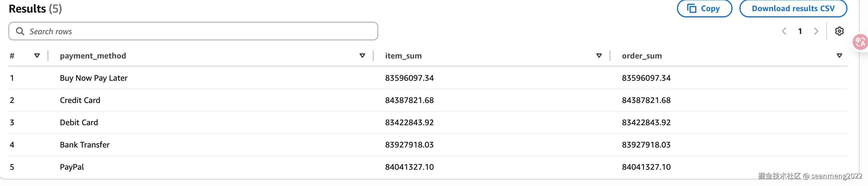Sort by the payment_method column arrow
Screen dimensions: 868x186
tap(362, 56)
